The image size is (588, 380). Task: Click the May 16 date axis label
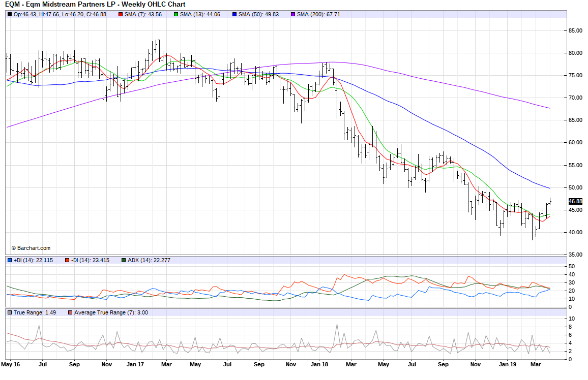click(x=11, y=364)
